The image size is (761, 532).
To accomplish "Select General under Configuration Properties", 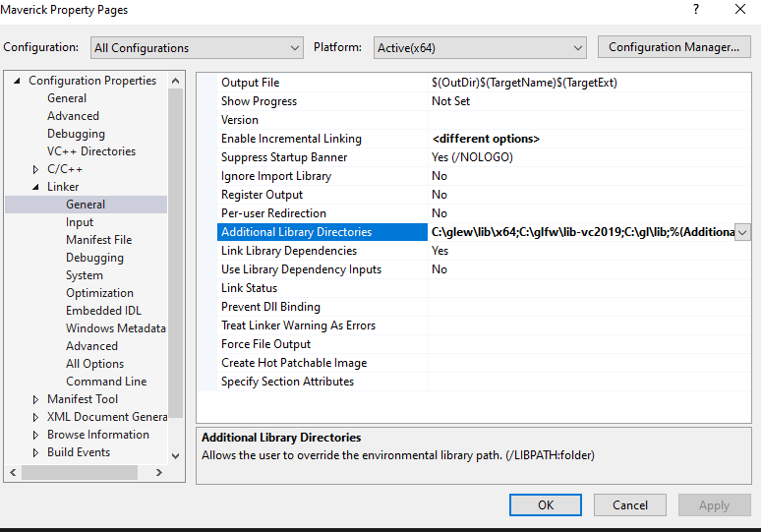I will 67,98.
